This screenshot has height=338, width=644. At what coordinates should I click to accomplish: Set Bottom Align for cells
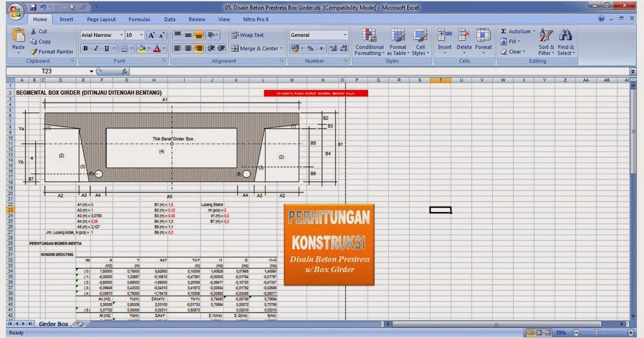199,35
